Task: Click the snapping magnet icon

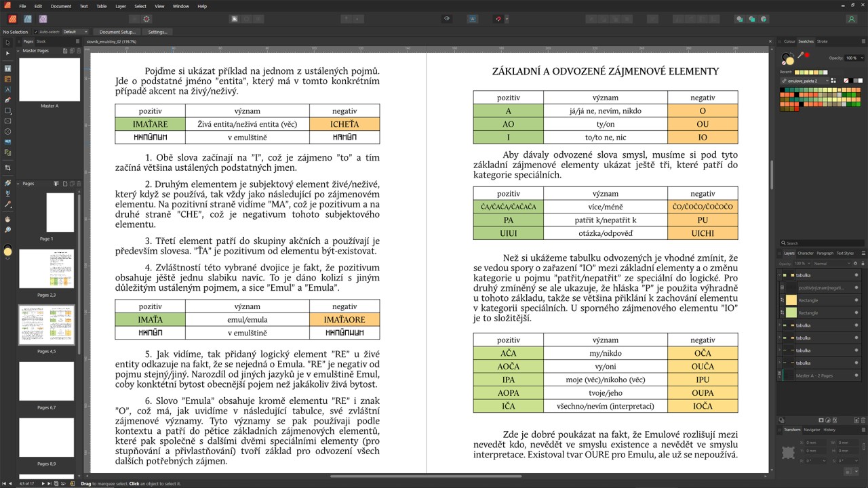Action: click(497, 19)
